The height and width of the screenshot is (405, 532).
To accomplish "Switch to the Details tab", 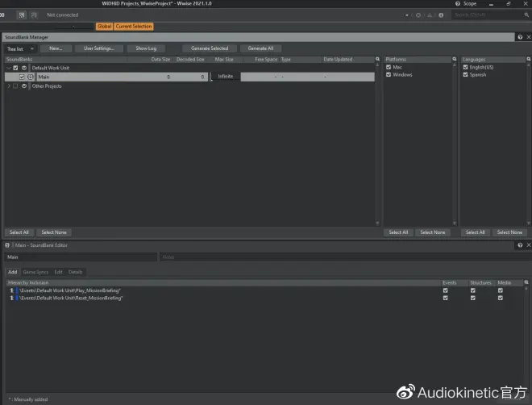I will pyautogui.click(x=75, y=272).
